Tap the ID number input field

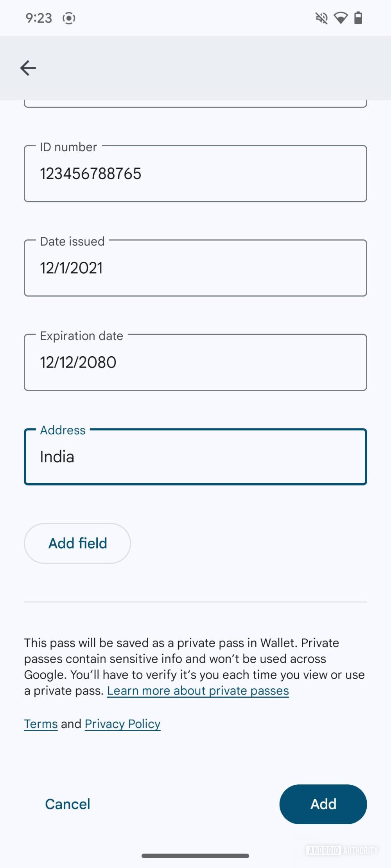[195, 174]
